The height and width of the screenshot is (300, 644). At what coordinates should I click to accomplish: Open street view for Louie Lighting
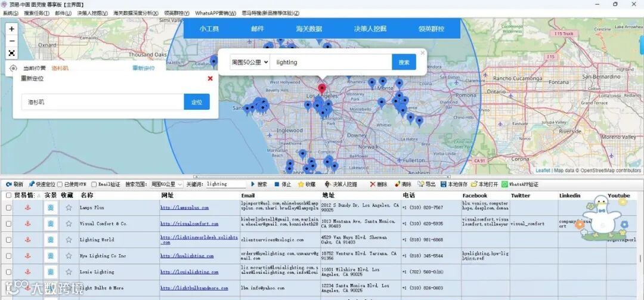point(51,271)
